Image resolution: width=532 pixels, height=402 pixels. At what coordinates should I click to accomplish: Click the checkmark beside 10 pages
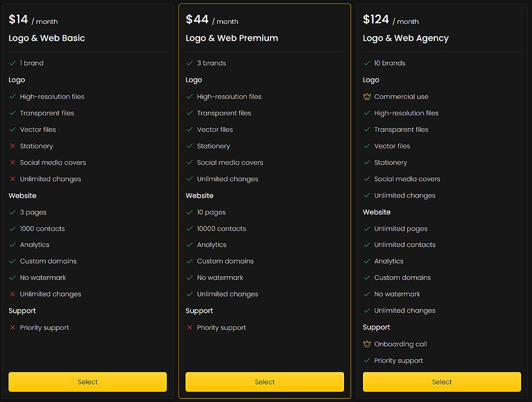[189, 212]
